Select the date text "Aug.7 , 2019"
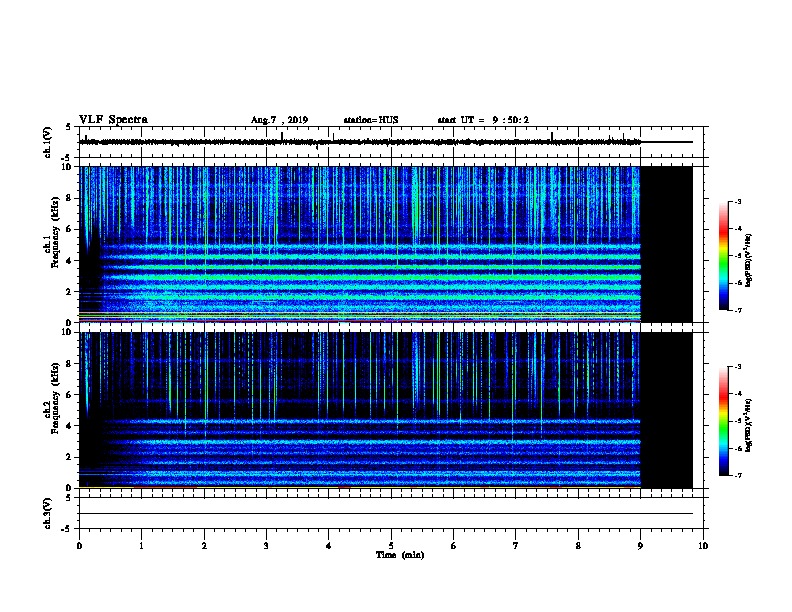 pyautogui.click(x=279, y=120)
